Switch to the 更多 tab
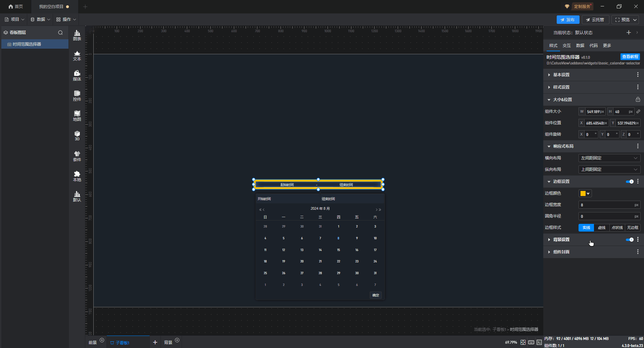Viewport: 644px width, 348px height. pos(607,46)
